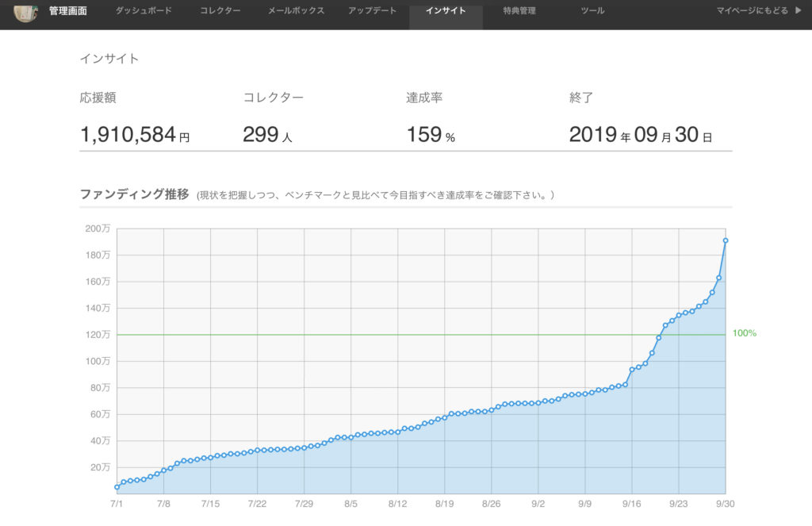812x526 pixels.
Task: Open the 特典管理 tab
Action: point(519,11)
